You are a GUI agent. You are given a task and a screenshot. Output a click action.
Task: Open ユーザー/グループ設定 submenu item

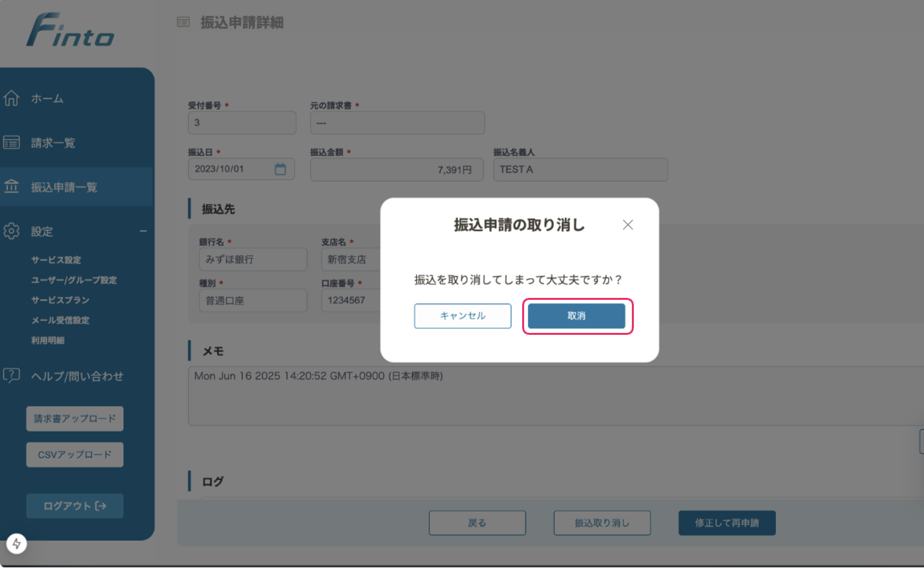tap(74, 280)
